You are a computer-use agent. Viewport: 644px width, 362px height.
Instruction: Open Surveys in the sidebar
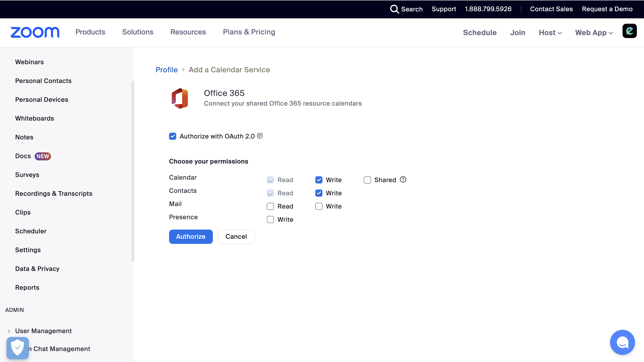click(x=27, y=175)
